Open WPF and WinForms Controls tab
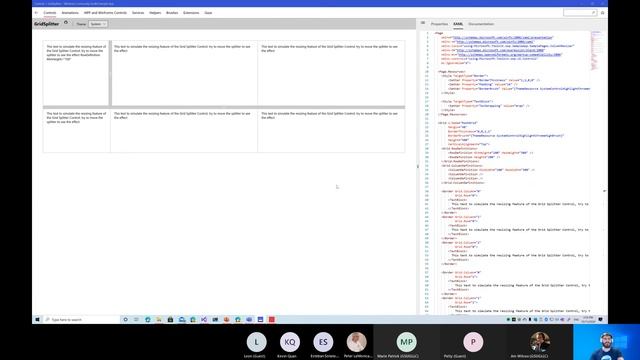This screenshot has height=360, width=640. click(x=105, y=13)
